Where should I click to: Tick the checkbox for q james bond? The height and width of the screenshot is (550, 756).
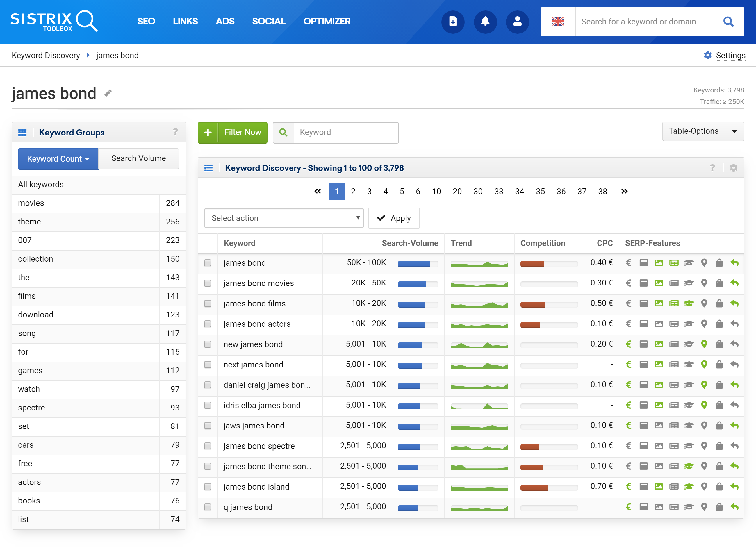[208, 507]
